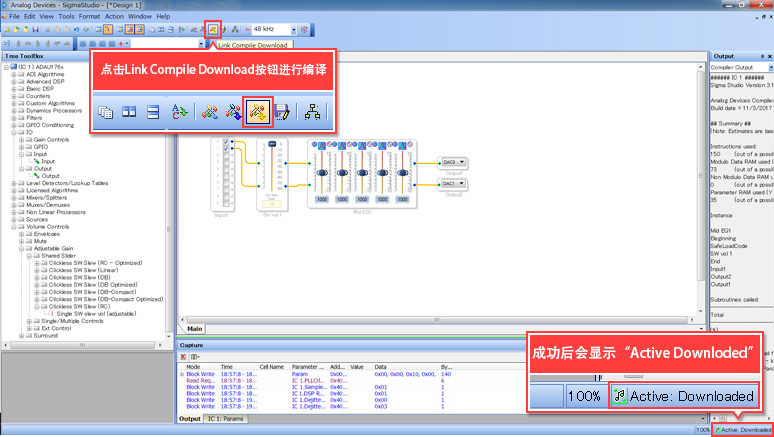Uncheck the second channel checkbox in Input1 block
Viewport: 774px width, 437px height.
[226, 149]
